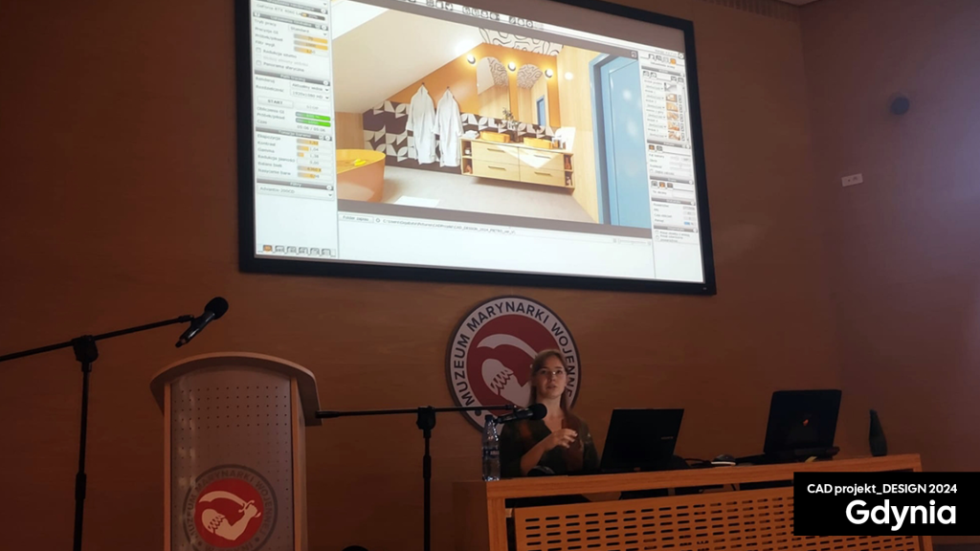
Task: Click the STOP render button
Action: [313, 107]
